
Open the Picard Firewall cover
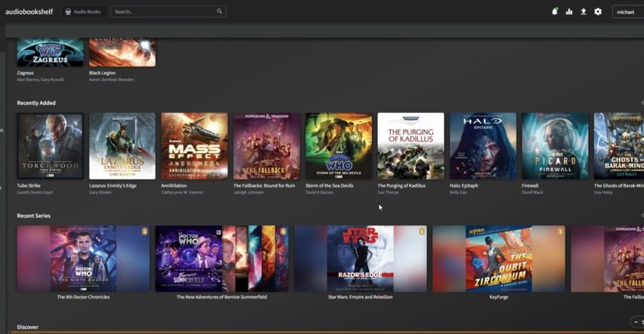[x=555, y=146]
